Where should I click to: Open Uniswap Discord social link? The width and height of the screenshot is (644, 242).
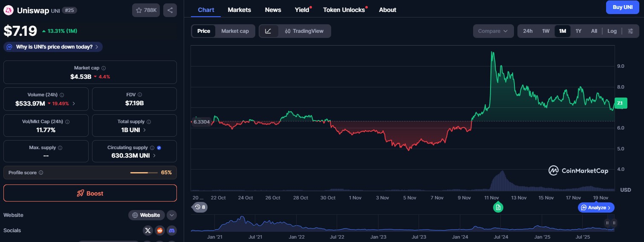pyautogui.click(x=172, y=230)
